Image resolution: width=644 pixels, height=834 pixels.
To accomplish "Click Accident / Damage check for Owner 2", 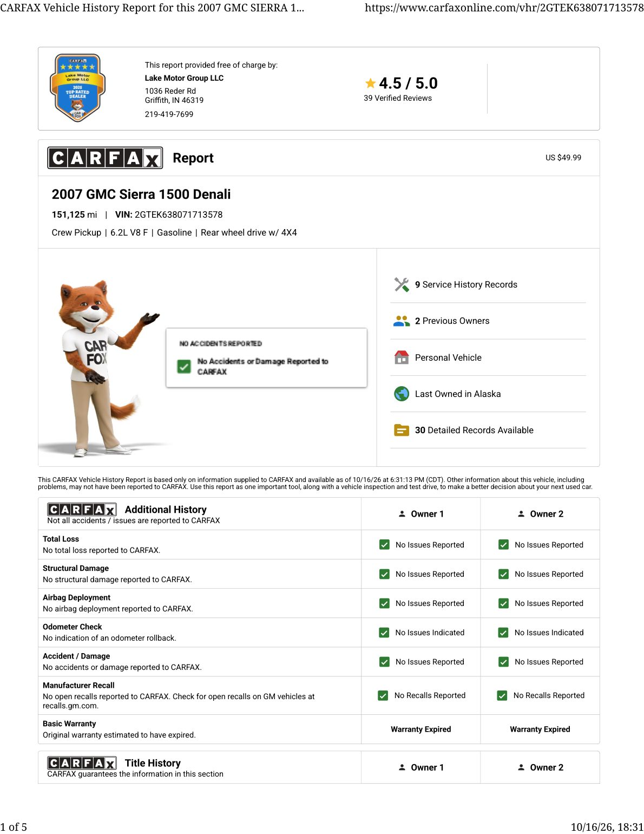I will tap(503, 662).
